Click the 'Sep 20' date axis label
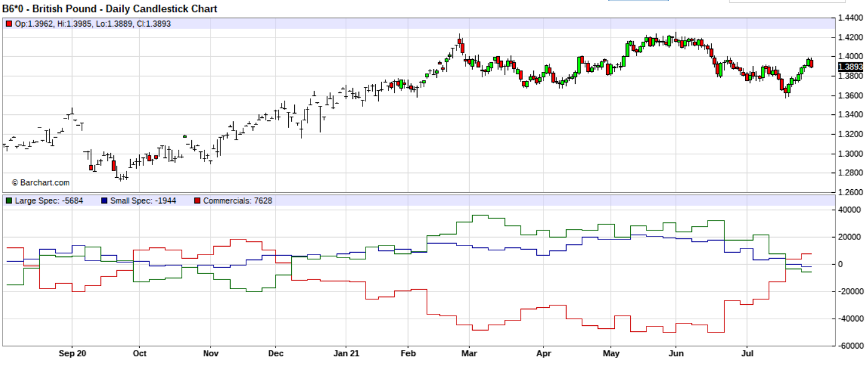The height and width of the screenshot is (367, 868). click(x=72, y=354)
